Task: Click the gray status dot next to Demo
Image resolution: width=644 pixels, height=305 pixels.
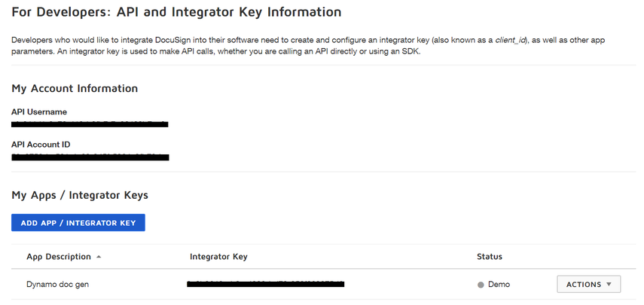Action: (x=481, y=285)
